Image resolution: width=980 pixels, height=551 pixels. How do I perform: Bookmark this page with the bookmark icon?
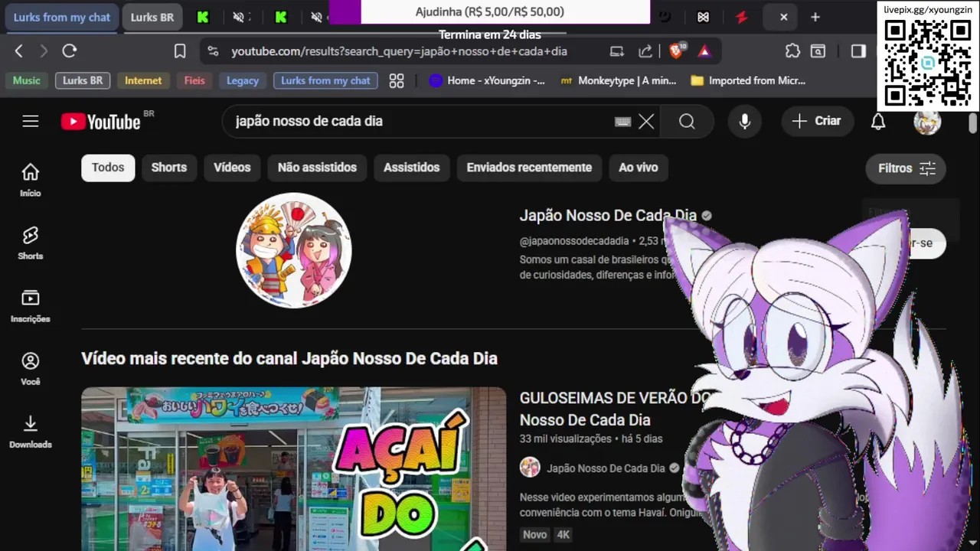click(x=180, y=51)
